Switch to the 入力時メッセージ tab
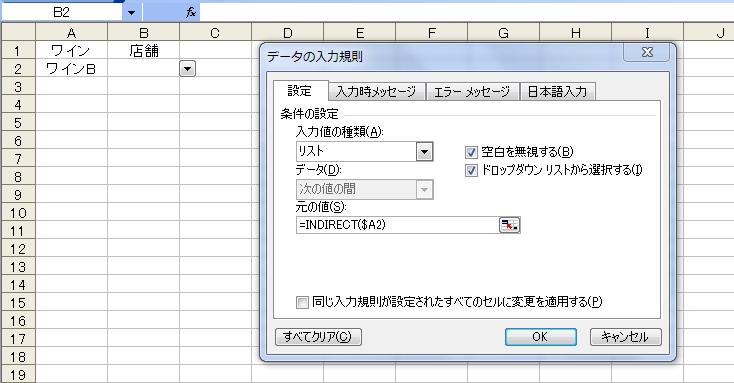The width and height of the screenshot is (734, 383). click(376, 92)
